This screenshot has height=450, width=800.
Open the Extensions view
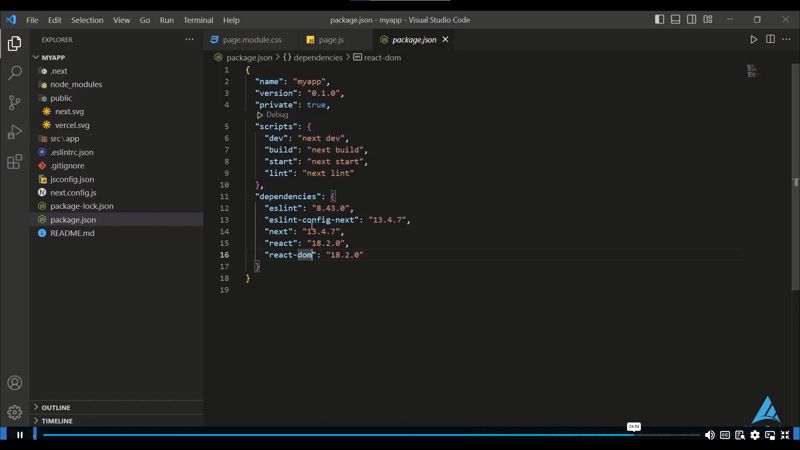pyautogui.click(x=14, y=161)
